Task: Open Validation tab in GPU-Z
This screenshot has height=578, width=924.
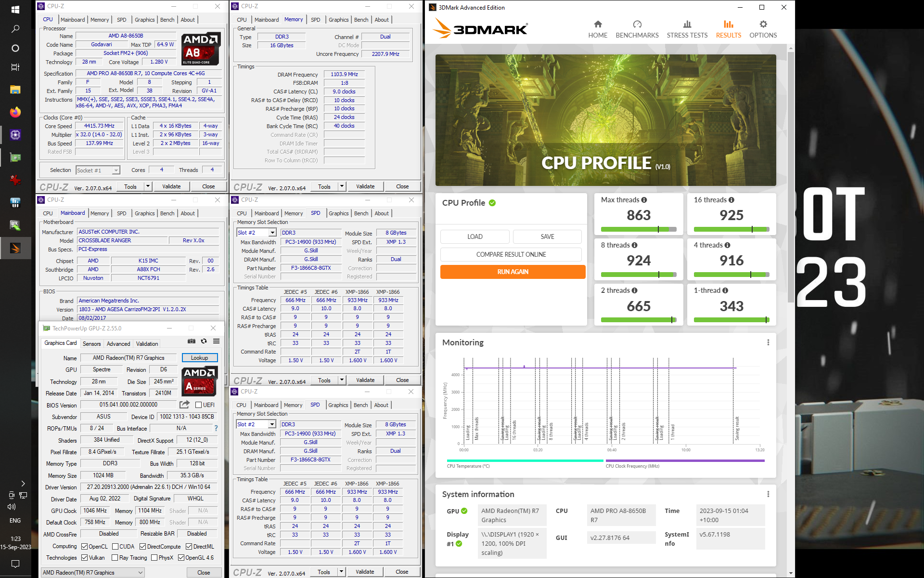Action: [x=147, y=344]
